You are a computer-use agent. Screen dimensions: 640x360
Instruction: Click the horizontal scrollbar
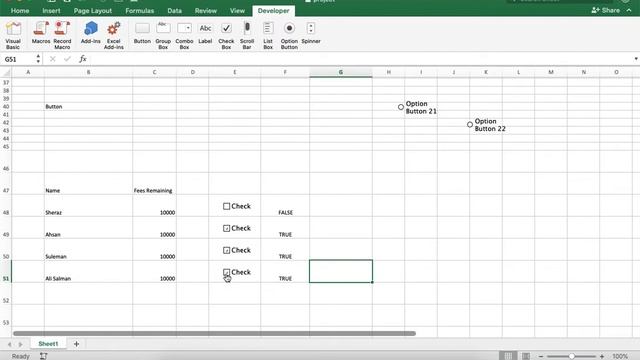pos(214,333)
